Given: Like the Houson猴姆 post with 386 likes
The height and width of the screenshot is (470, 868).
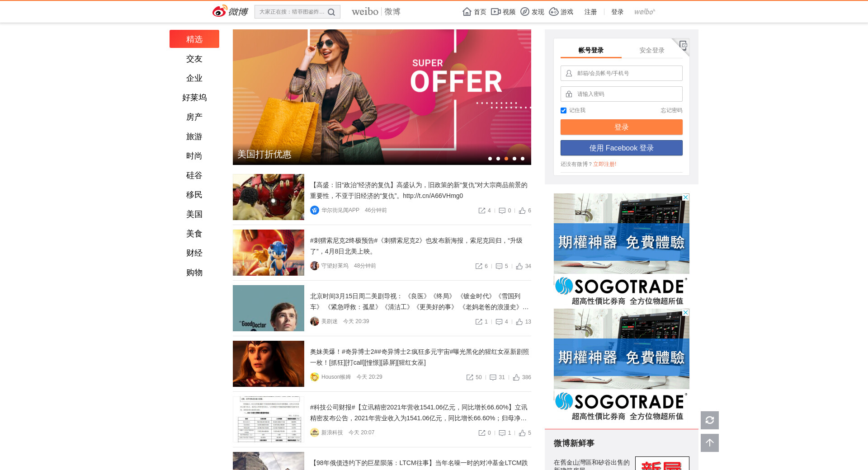Looking at the screenshot, I should (516, 377).
